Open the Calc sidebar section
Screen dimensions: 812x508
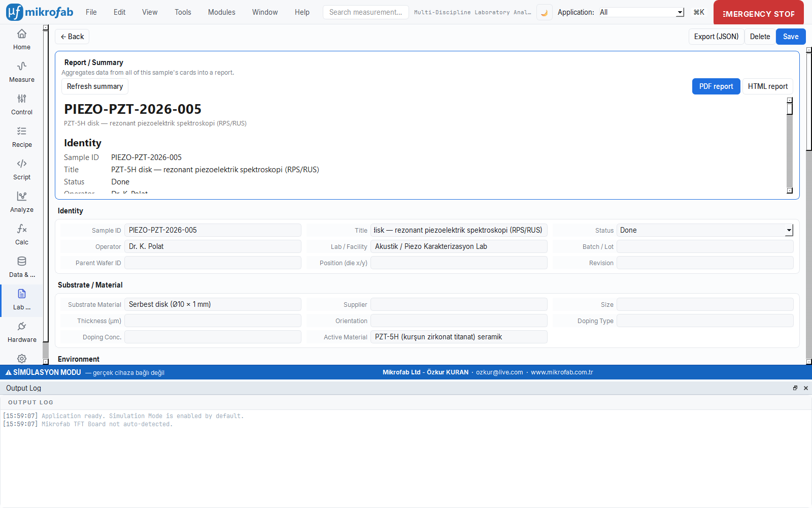point(21,235)
